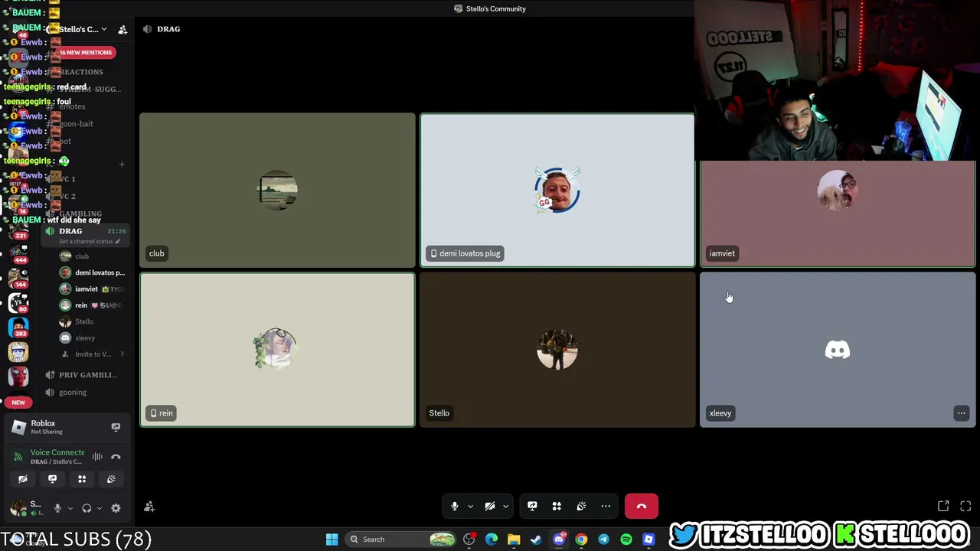Turn on camera in call controls bar
Image resolution: width=980 pixels, height=551 pixels.
click(490, 506)
